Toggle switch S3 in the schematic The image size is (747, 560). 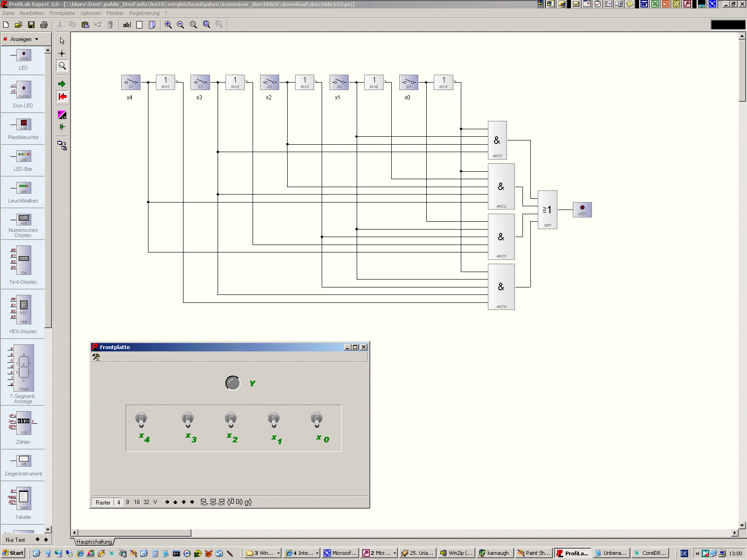point(269,82)
